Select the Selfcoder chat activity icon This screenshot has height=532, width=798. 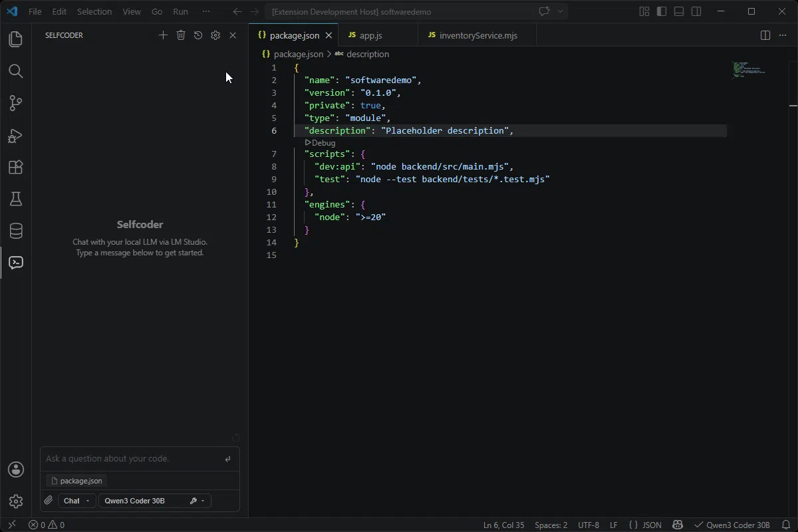point(15,263)
